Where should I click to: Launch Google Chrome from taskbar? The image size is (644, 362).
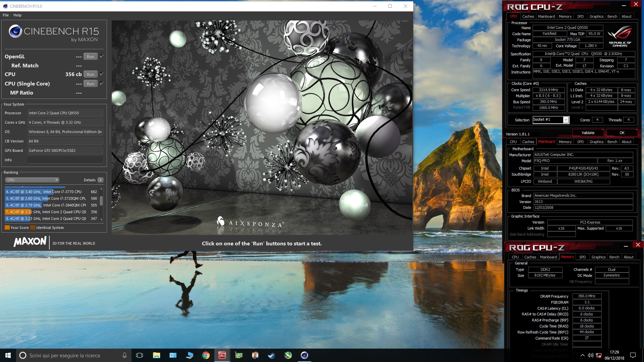pos(206,355)
